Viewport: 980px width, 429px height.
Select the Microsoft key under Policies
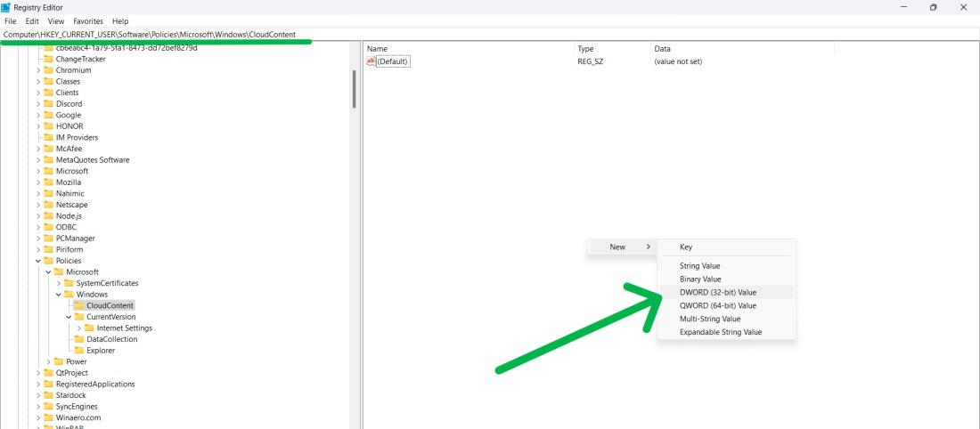(82, 272)
